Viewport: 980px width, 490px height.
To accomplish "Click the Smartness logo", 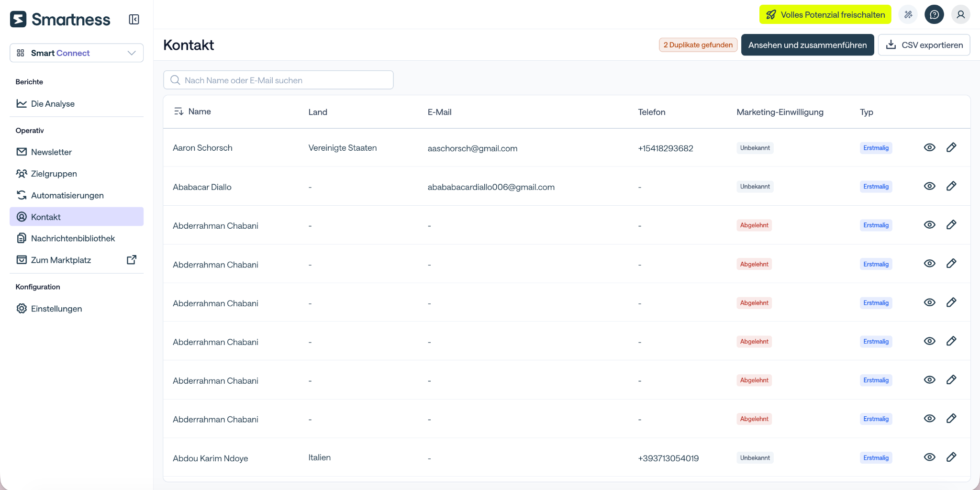I will coord(60,19).
